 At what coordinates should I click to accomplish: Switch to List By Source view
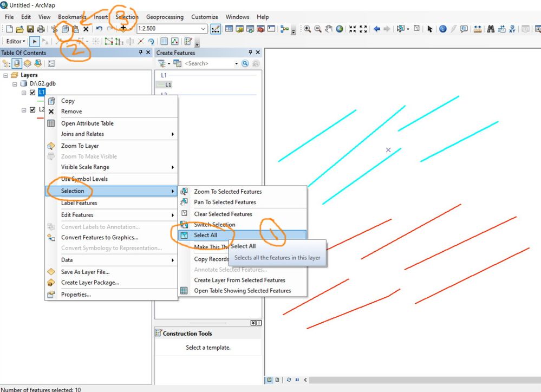17,63
